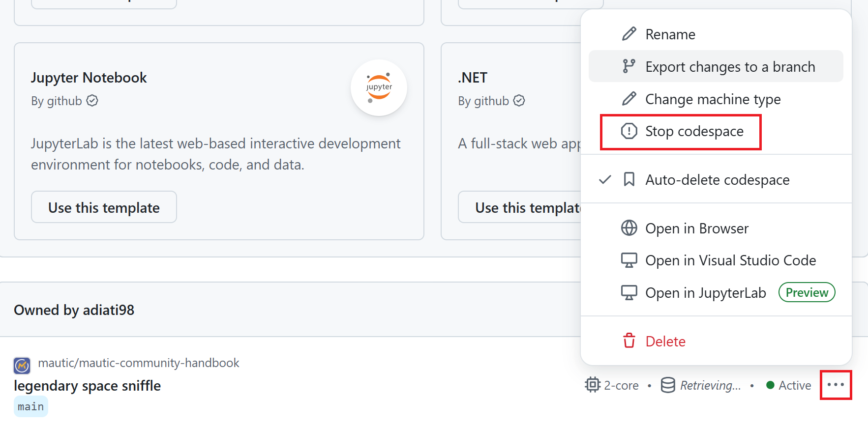Click the monitor icon beside Visual Studio Code
The height and width of the screenshot is (427, 868).
click(x=629, y=260)
